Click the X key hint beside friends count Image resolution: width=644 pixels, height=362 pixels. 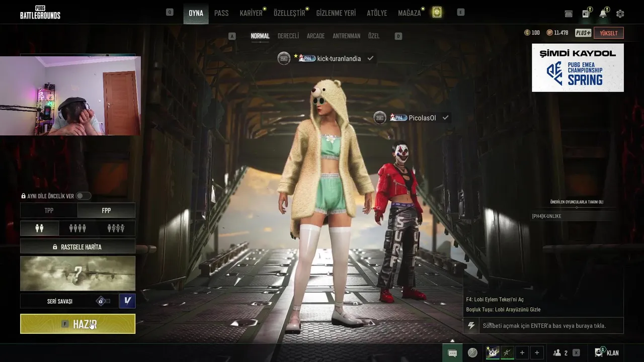pyautogui.click(x=576, y=353)
